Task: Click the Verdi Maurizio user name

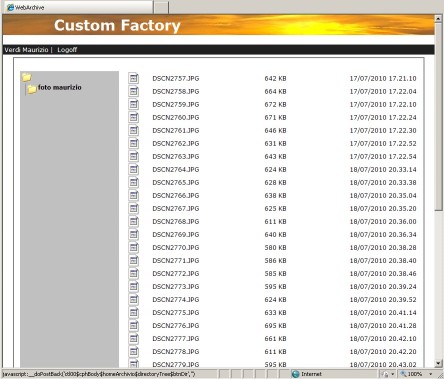Action: [26, 50]
